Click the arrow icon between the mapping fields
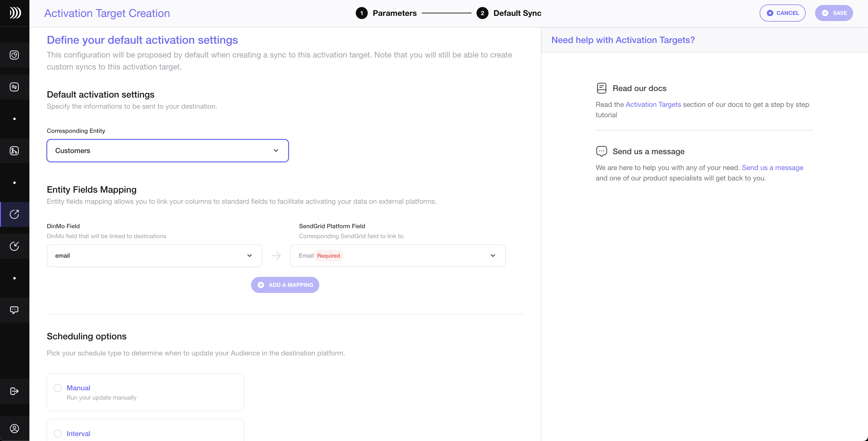The image size is (868, 441). click(276, 256)
